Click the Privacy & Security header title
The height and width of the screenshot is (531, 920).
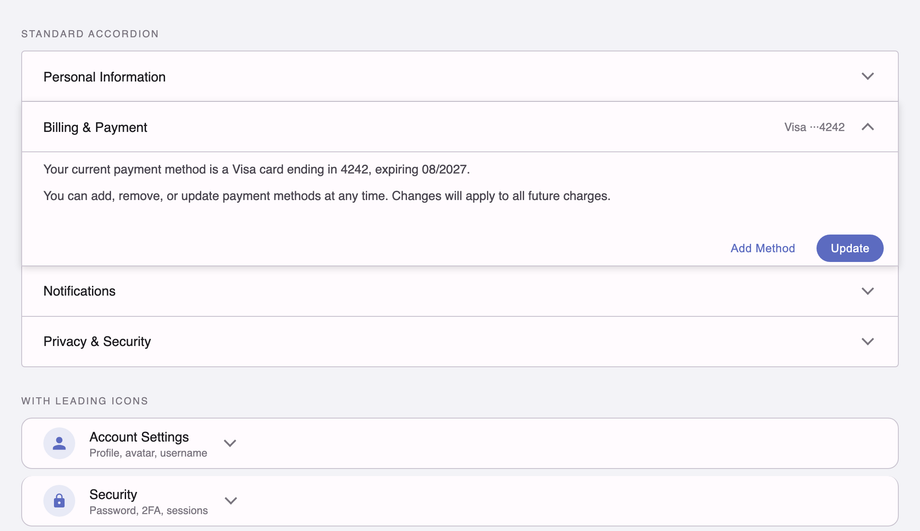(x=97, y=341)
